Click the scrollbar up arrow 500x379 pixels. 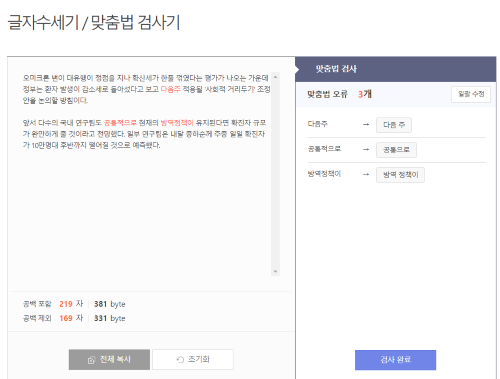coord(275,77)
